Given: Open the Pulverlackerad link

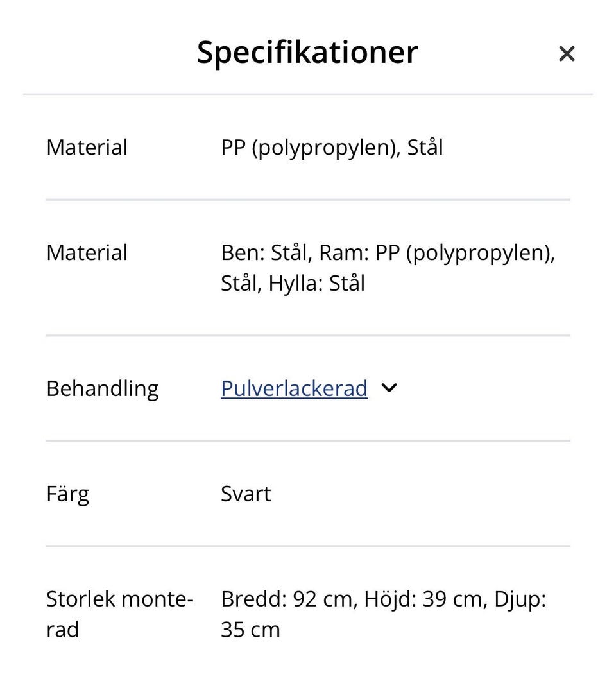Looking at the screenshot, I should coord(294,388).
